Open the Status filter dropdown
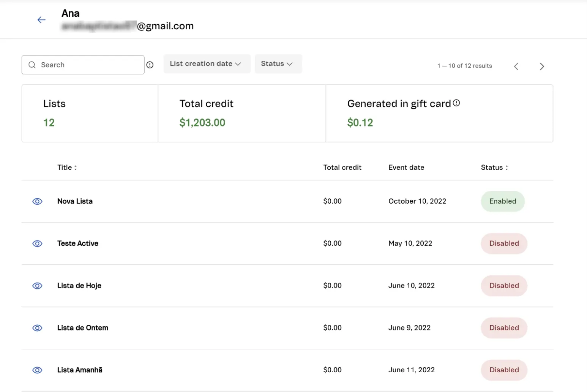 [277, 64]
